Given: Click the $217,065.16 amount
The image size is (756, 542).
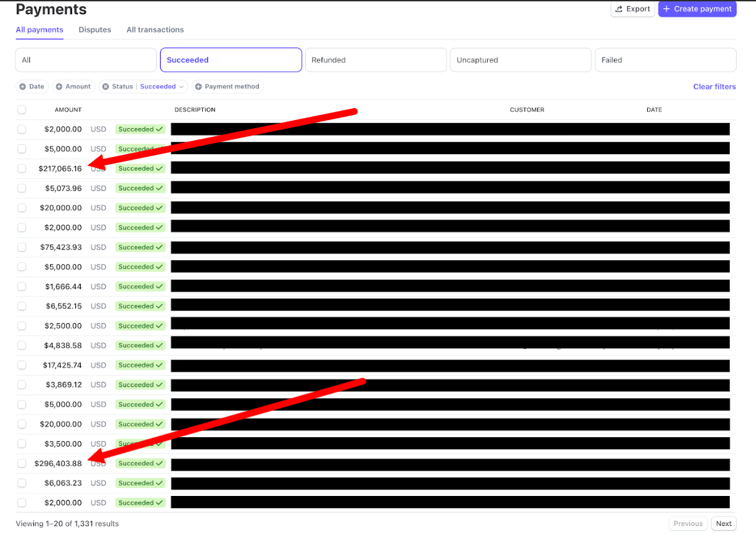Looking at the screenshot, I should [x=60, y=169].
